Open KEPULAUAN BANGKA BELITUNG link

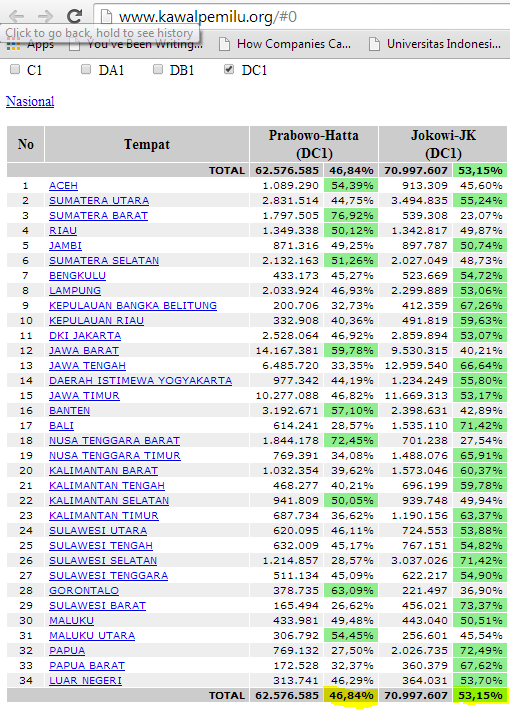pos(133,305)
